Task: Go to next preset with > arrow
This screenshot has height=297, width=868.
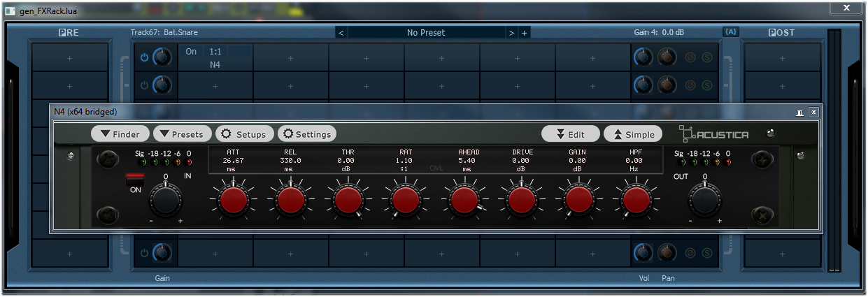Action: [x=512, y=33]
